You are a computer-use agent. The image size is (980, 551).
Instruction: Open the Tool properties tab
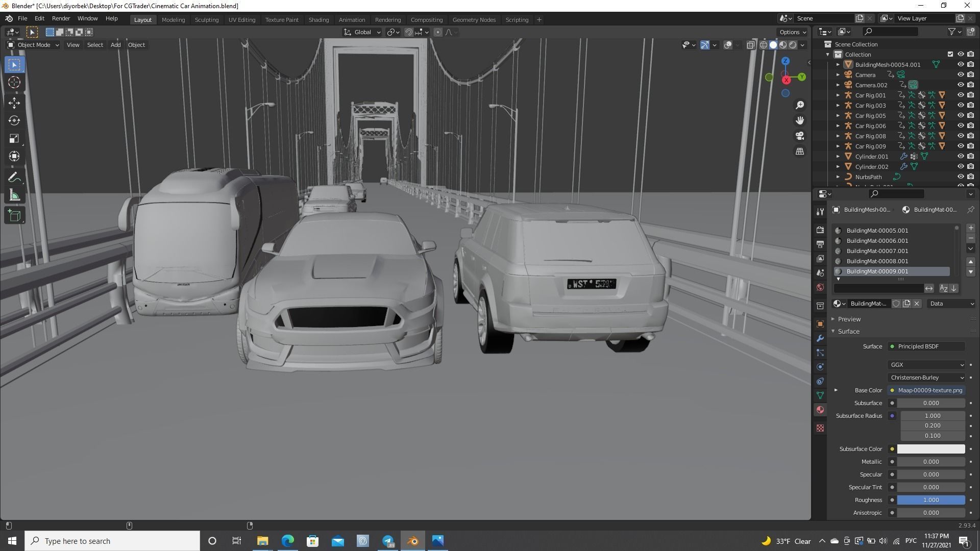pos(820,211)
